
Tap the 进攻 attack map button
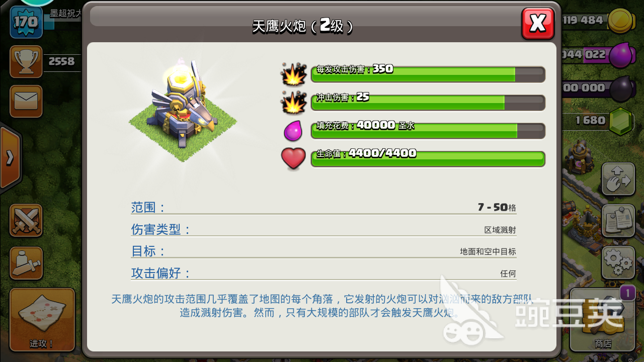pos(42,320)
